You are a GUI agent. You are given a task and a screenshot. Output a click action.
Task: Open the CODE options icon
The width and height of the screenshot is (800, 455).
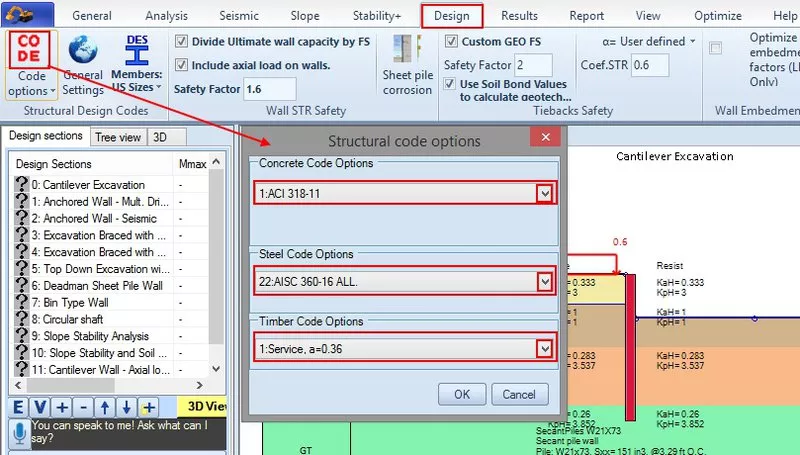point(29,49)
